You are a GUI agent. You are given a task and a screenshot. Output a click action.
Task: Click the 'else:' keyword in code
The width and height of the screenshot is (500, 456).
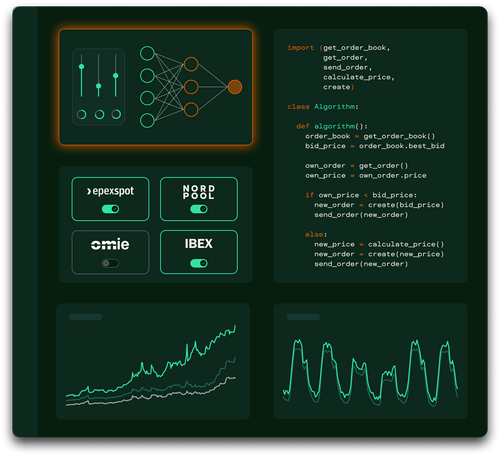pyautogui.click(x=316, y=234)
